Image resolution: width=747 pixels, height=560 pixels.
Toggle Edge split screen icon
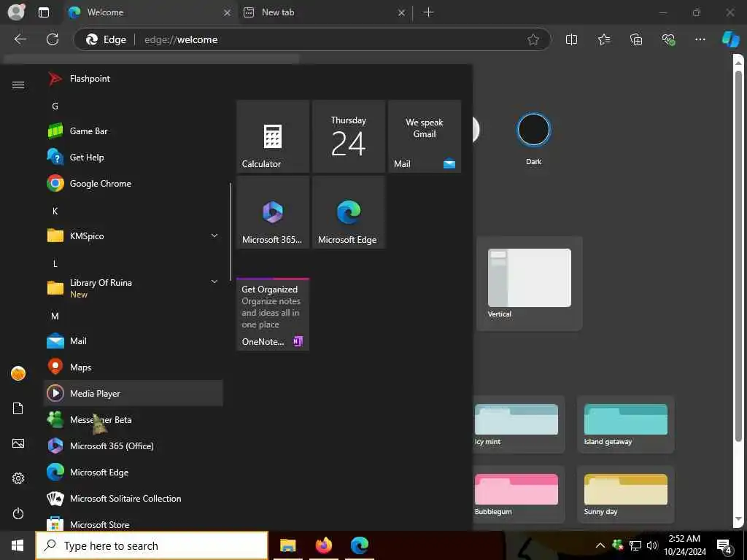(571, 39)
